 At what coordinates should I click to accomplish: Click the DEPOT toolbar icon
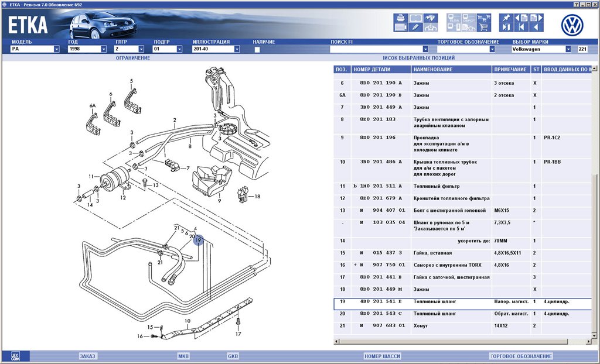[x=469, y=18]
